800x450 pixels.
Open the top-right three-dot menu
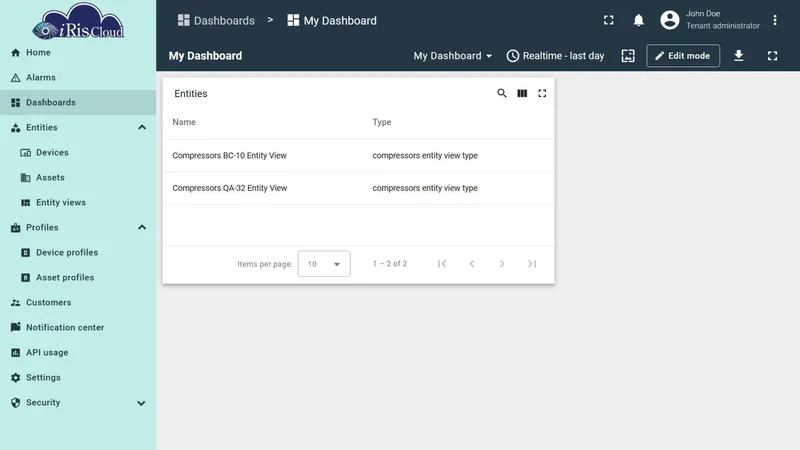click(x=774, y=20)
